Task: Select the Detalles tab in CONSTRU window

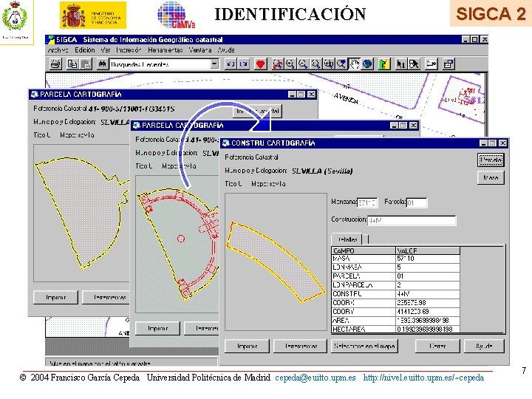Action: (x=347, y=239)
